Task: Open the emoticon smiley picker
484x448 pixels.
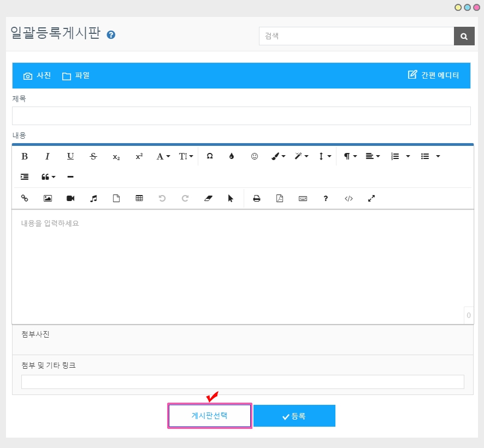Action: click(x=255, y=156)
